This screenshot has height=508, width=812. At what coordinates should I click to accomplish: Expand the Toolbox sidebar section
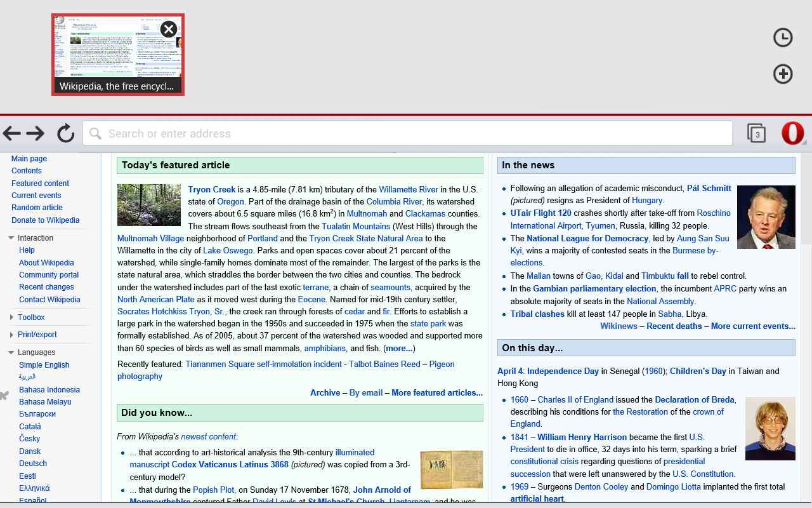tap(11, 317)
